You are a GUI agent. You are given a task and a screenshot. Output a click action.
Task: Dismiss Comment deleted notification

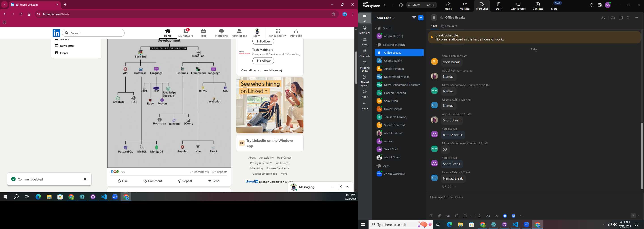(85, 179)
